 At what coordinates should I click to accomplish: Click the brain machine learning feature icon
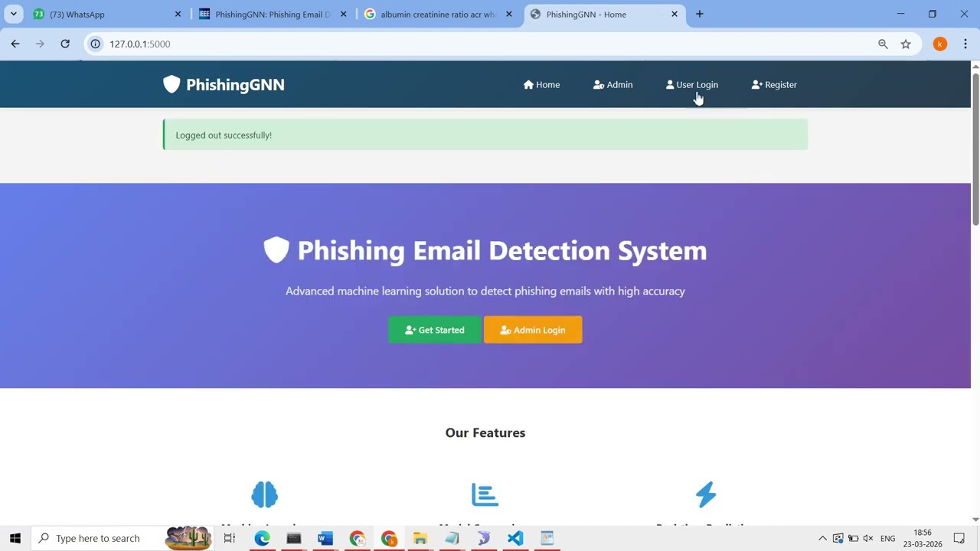tap(265, 494)
